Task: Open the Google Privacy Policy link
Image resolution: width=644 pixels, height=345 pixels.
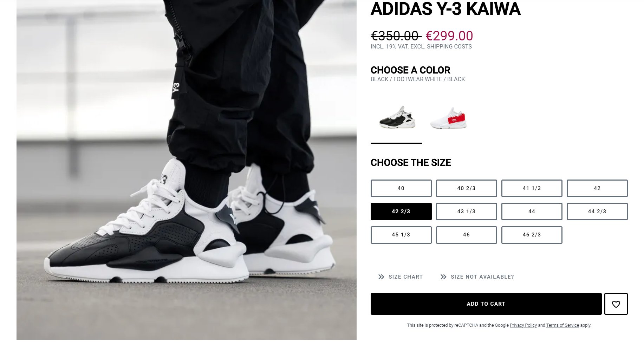Action: click(523, 325)
